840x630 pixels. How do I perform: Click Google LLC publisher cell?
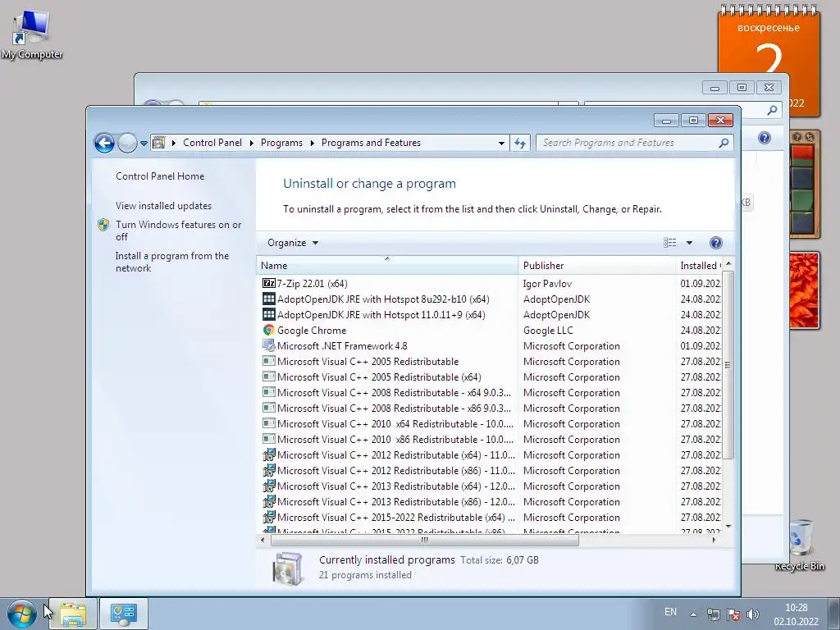click(x=548, y=330)
